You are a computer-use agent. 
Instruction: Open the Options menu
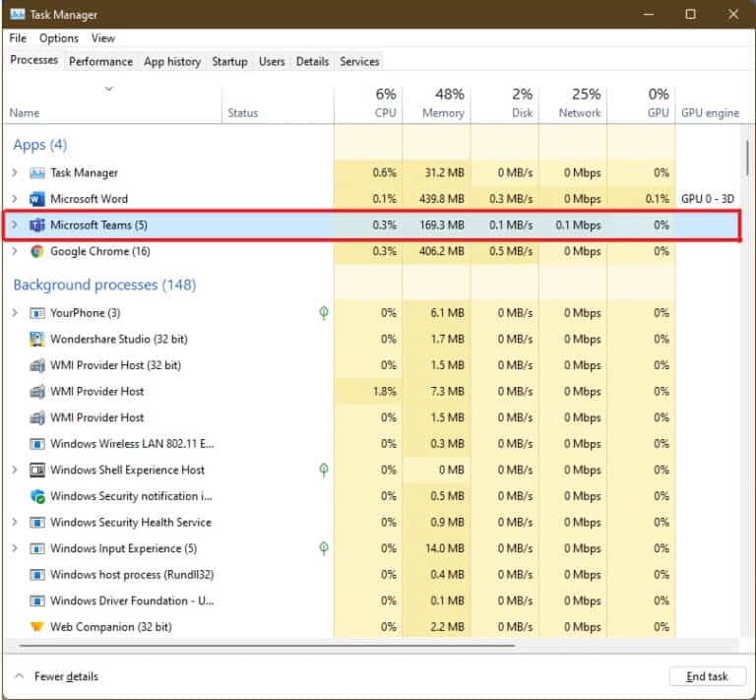pyautogui.click(x=59, y=38)
